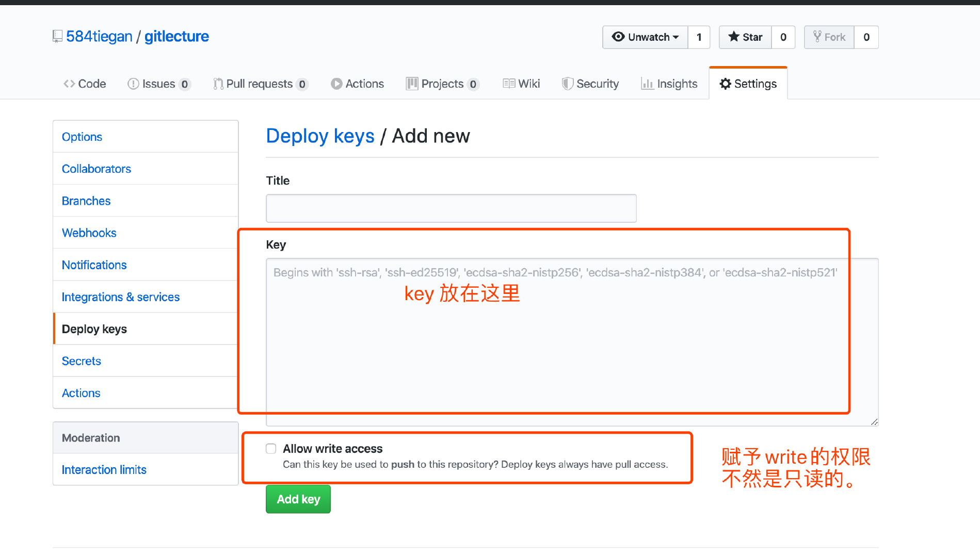This screenshot has height=557, width=980.
Task: Click the Projects tab board icon
Action: coord(412,84)
